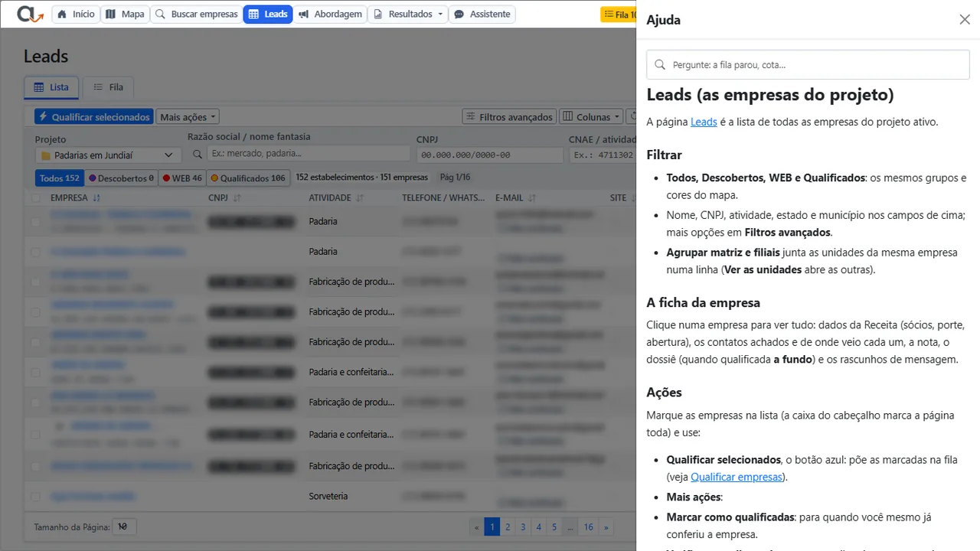Tick the header select-all checkbox
The height and width of the screenshot is (551, 980).
(36, 198)
